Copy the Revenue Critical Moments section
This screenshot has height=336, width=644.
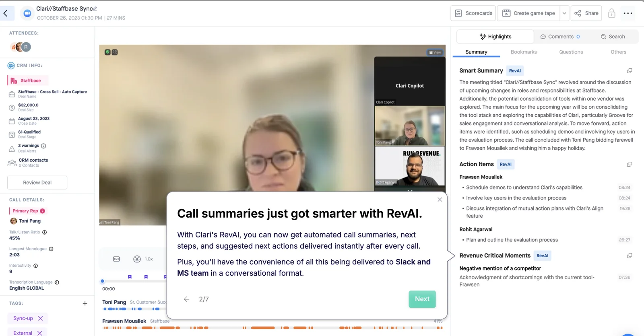click(x=630, y=256)
